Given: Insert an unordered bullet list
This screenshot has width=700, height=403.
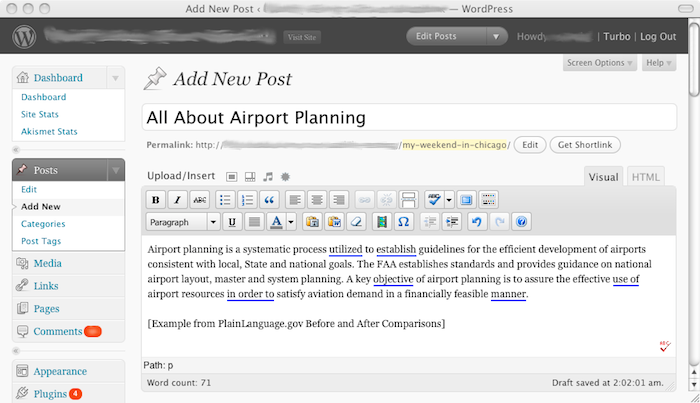Looking at the screenshot, I should 225,200.
